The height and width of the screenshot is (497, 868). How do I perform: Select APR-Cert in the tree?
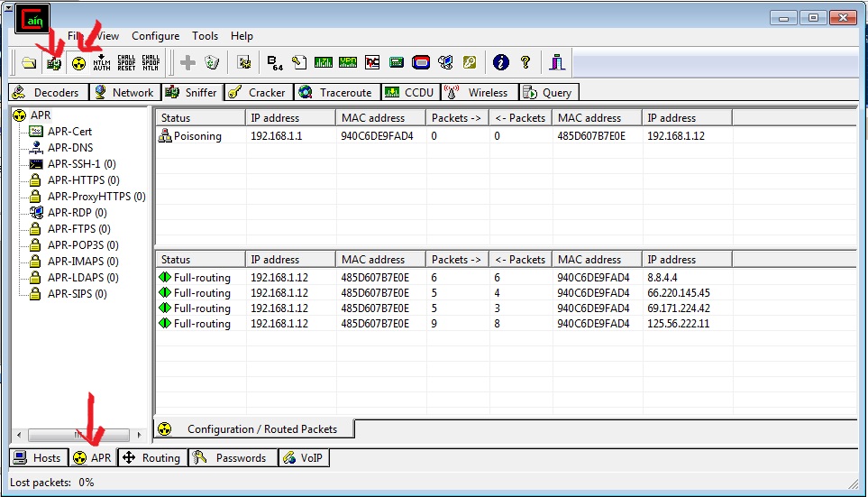[69, 132]
